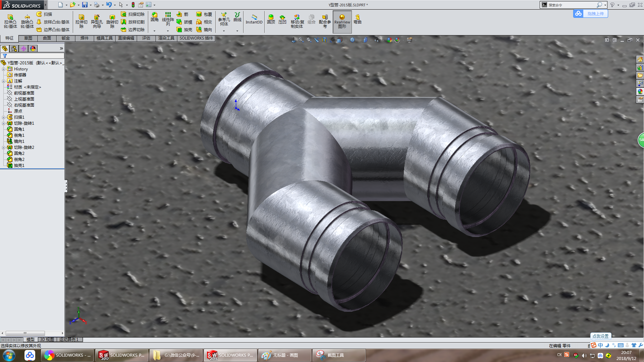Select the 旋转切除 revolved cut tool
This screenshot has width=644, height=362.
tap(112, 21)
